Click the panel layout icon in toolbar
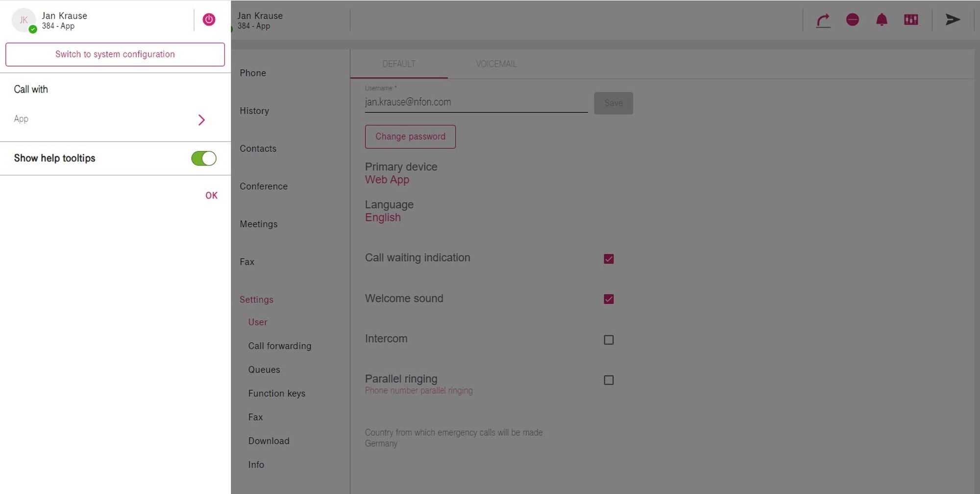This screenshot has height=494, width=980. (911, 20)
